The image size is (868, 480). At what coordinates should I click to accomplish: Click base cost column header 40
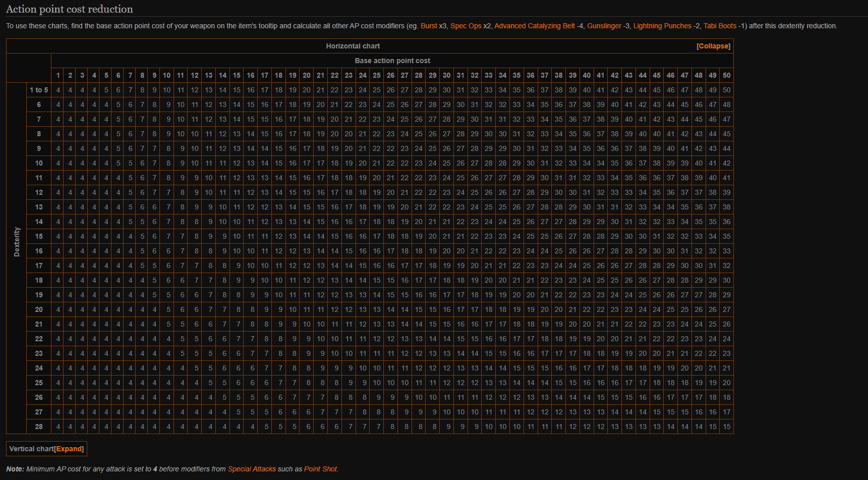point(587,75)
